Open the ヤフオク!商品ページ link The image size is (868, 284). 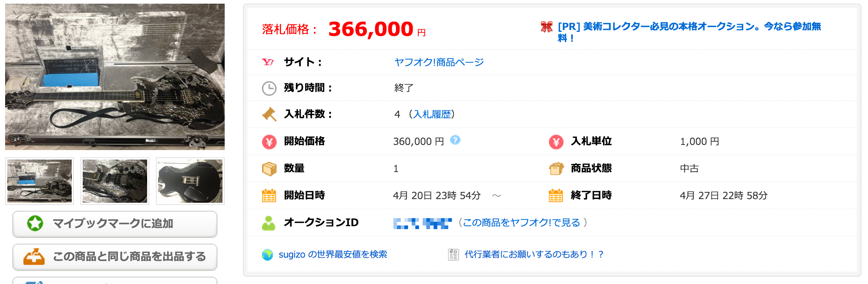[x=439, y=62]
